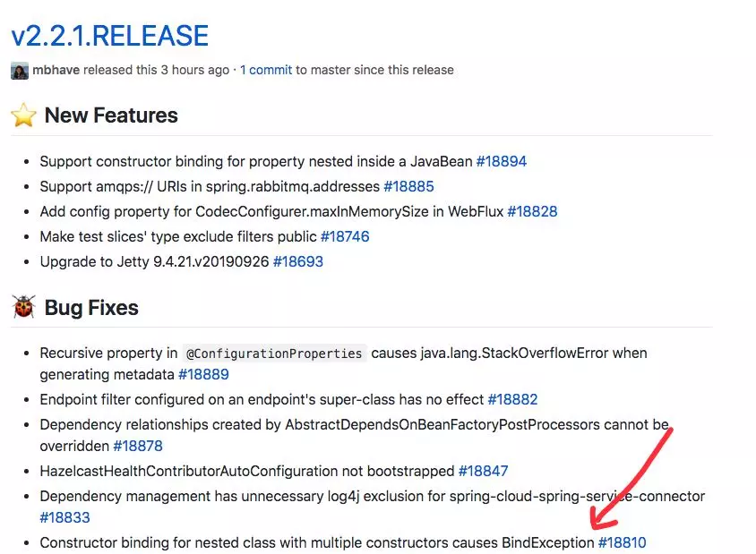756x554 pixels.
Task: Click the star emoji next to New Features
Action: pos(23,115)
